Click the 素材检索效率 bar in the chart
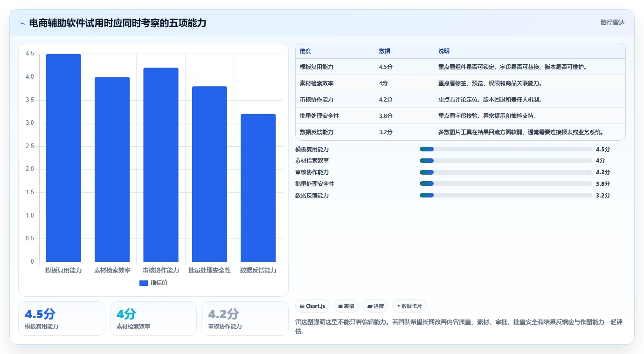Image resolution: width=644 pixels, height=354 pixels. pyautogui.click(x=112, y=170)
